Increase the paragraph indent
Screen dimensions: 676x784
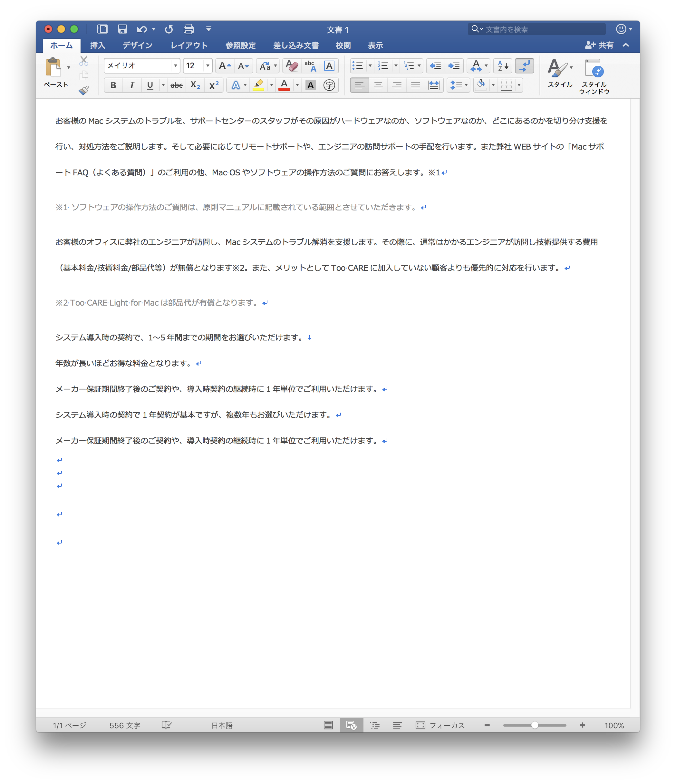point(454,66)
